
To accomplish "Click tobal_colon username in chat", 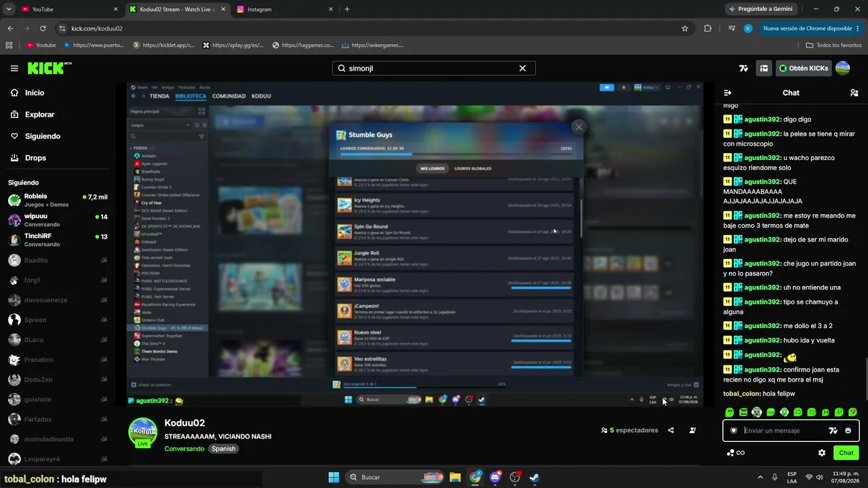I will pos(742,394).
